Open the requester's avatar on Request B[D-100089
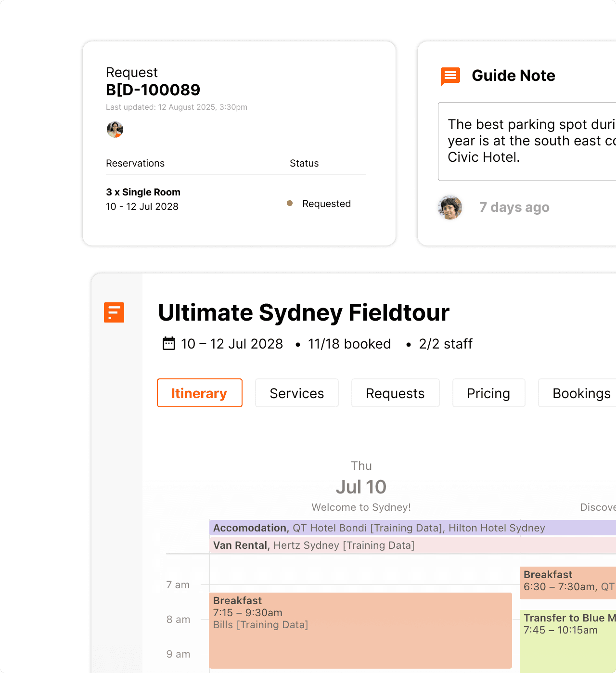616x673 pixels. pyautogui.click(x=114, y=129)
